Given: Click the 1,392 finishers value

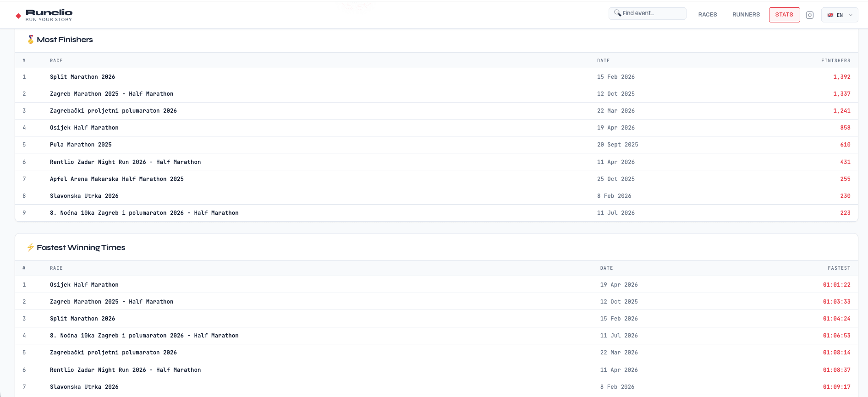Looking at the screenshot, I should [x=842, y=77].
